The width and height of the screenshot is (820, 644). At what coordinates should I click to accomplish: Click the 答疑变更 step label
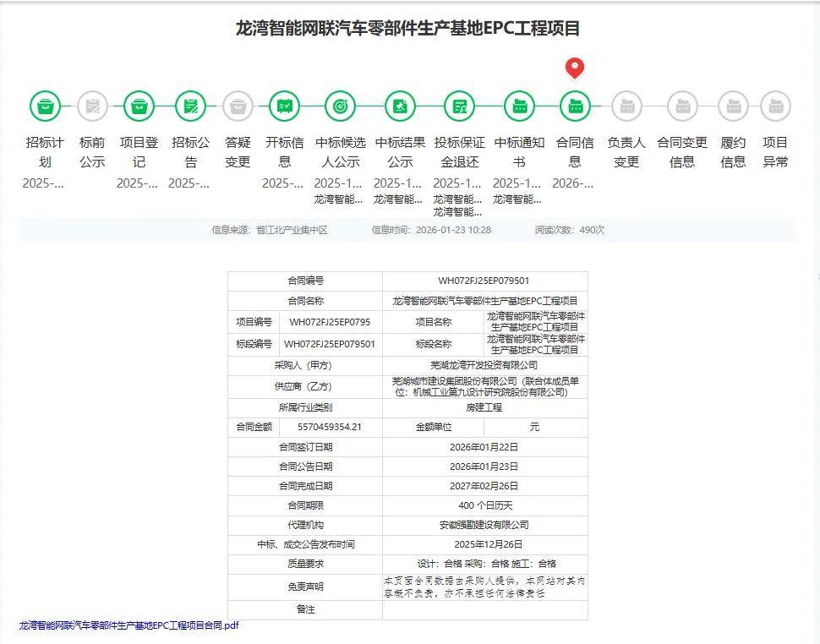click(x=238, y=152)
